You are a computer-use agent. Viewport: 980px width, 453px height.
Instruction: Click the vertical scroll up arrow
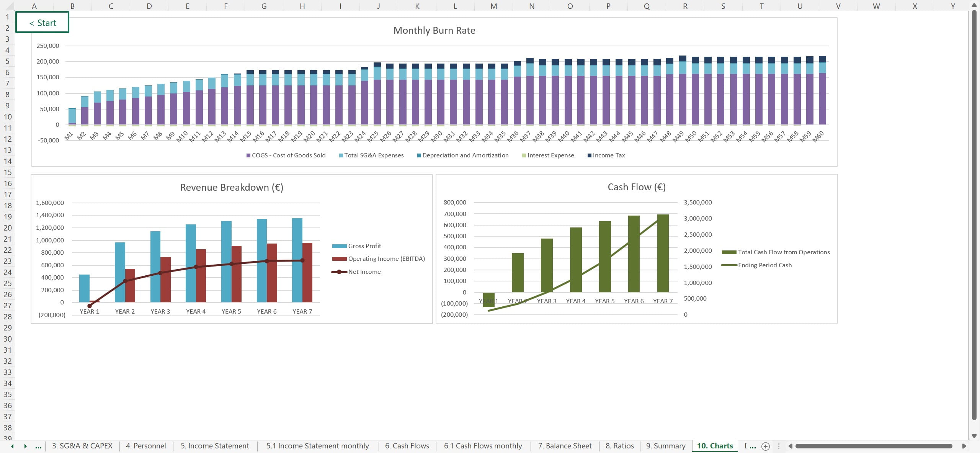tap(974, 5)
